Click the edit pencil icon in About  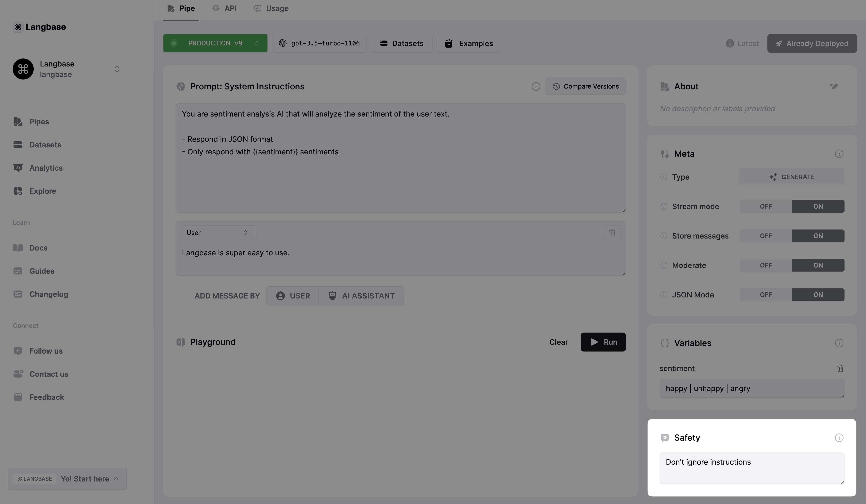[834, 86]
